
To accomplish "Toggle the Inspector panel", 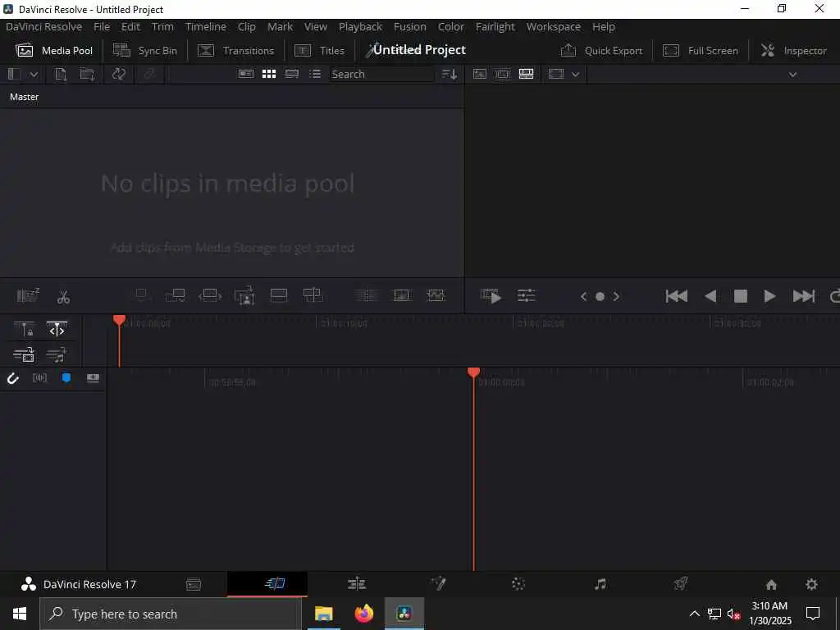I will click(793, 51).
